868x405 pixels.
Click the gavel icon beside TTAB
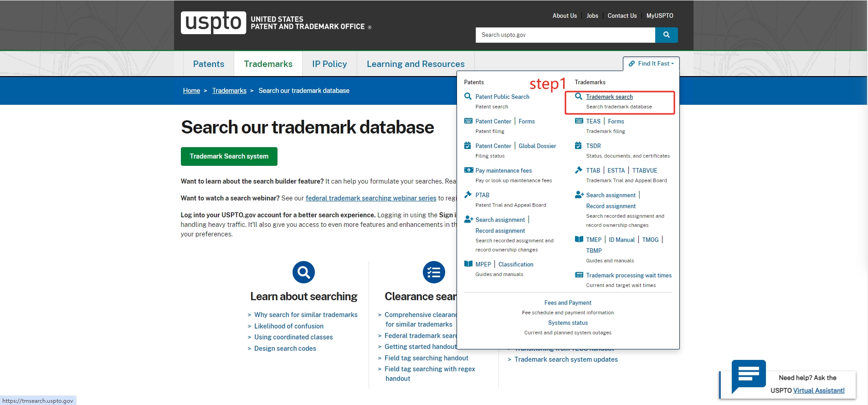click(x=579, y=170)
